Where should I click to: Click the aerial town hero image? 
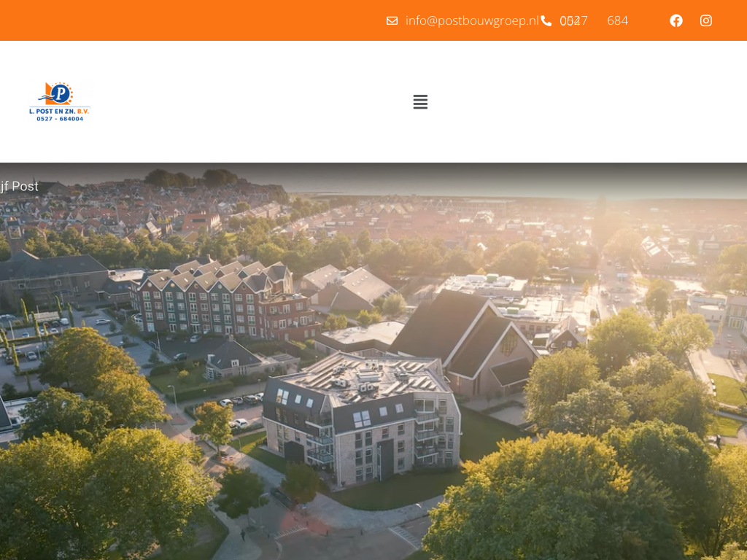pyautogui.click(x=373, y=365)
